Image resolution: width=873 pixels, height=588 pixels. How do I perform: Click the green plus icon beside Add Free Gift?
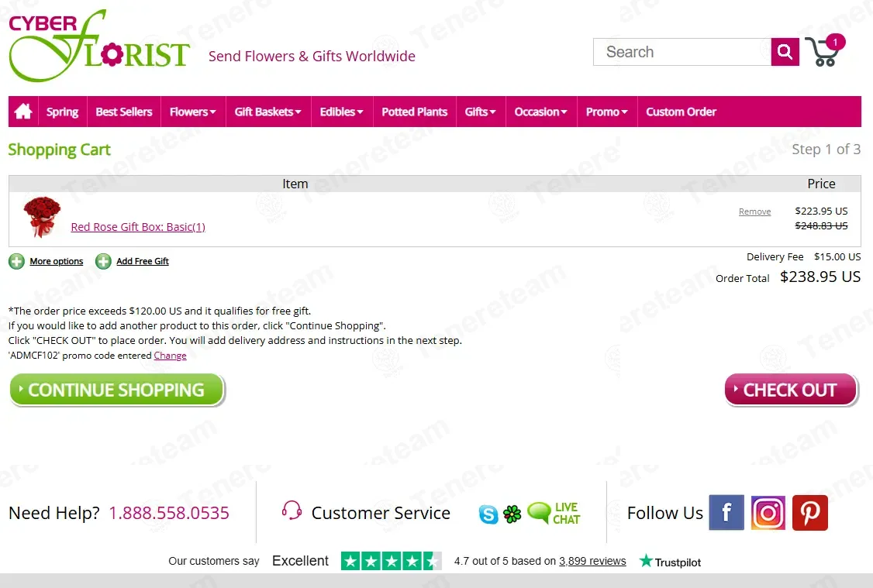pyautogui.click(x=103, y=261)
